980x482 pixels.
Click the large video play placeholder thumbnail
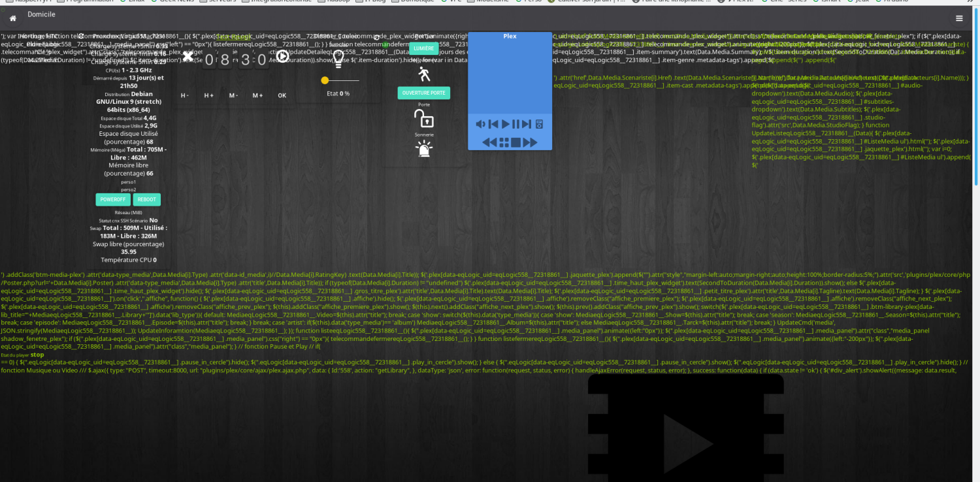pyautogui.click(x=685, y=428)
